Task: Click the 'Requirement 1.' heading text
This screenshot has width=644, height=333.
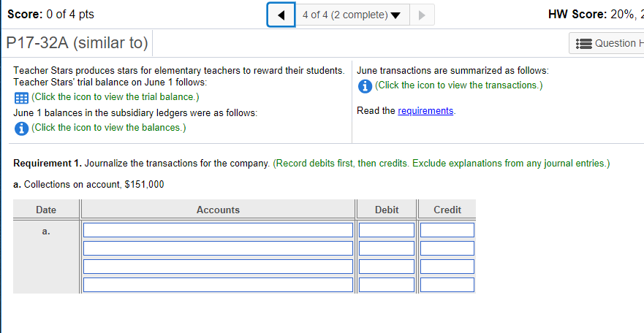Action: pyautogui.click(x=48, y=164)
